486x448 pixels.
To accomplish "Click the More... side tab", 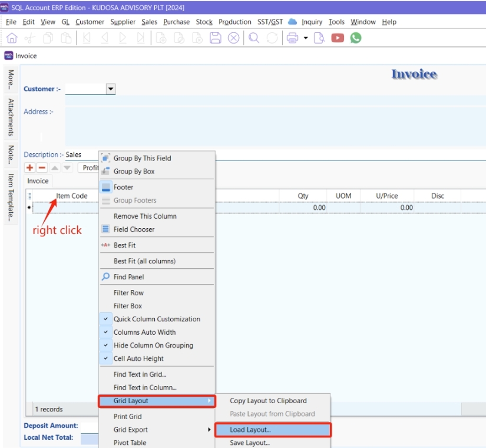I will (11, 80).
